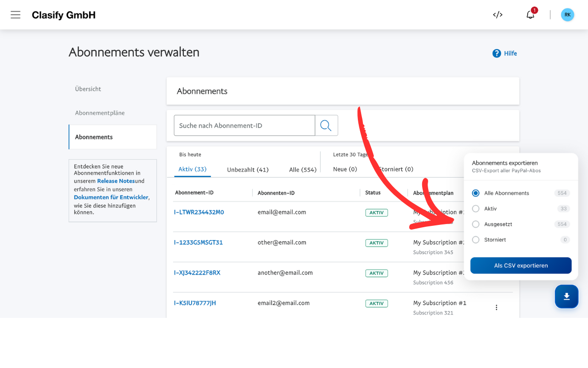Viewport: 588px width, 368px height.
Task: Switch to the Alle (554) tab
Action: 303,170
